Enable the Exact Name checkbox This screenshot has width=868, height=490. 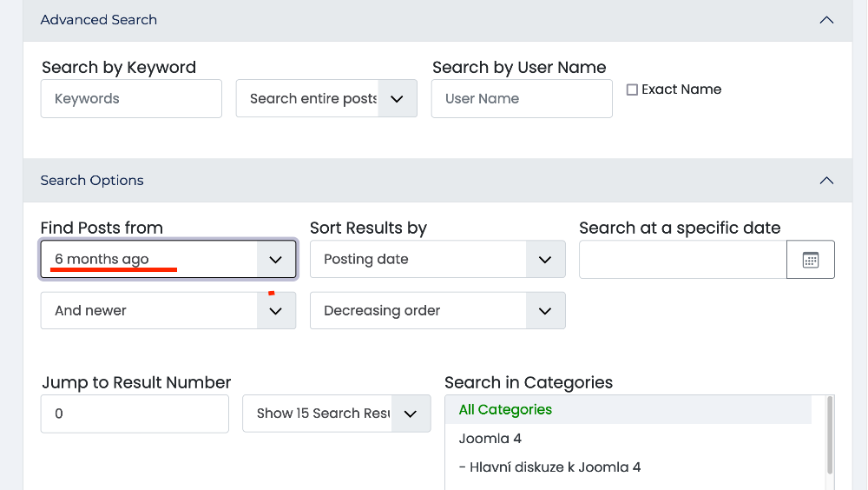click(x=632, y=89)
